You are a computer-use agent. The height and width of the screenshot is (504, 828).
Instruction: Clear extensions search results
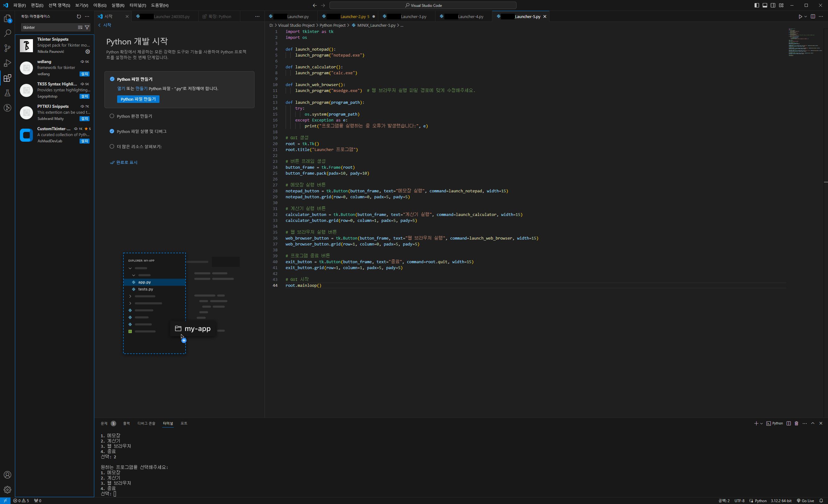click(80, 28)
